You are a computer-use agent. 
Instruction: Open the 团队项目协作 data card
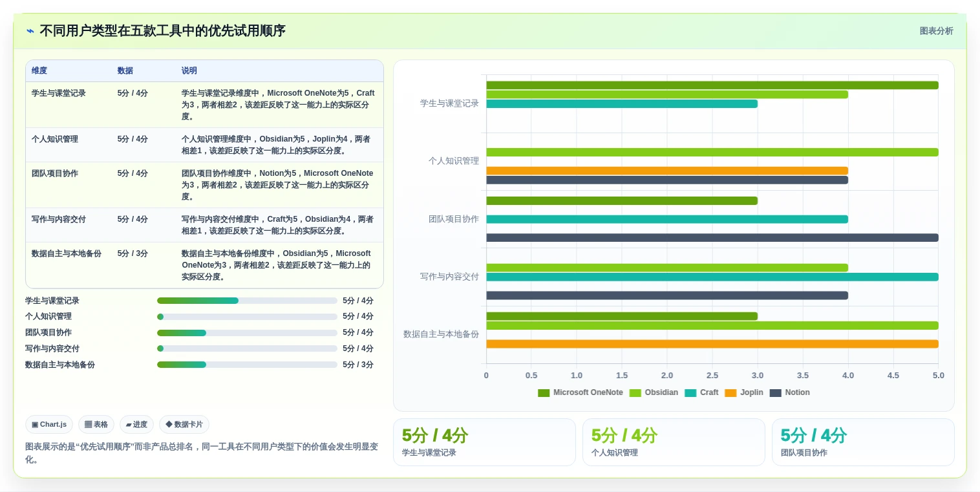[863, 442]
